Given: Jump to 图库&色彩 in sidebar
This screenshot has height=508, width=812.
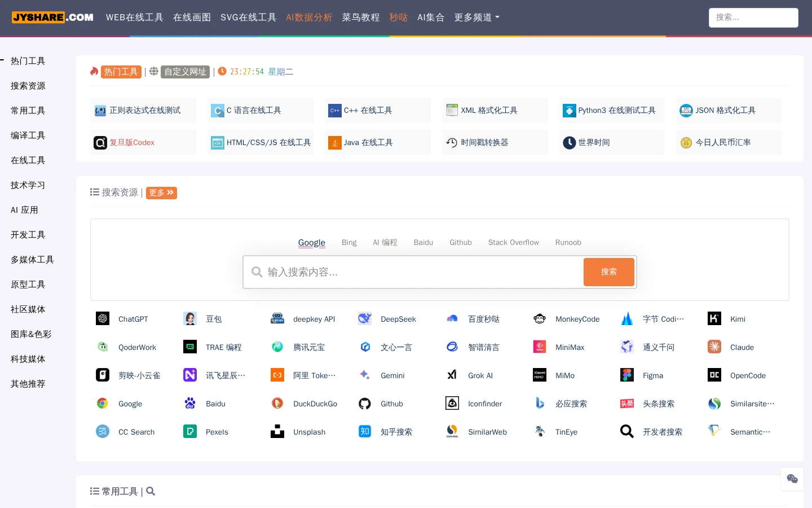Looking at the screenshot, I should [x=31, y=334].
